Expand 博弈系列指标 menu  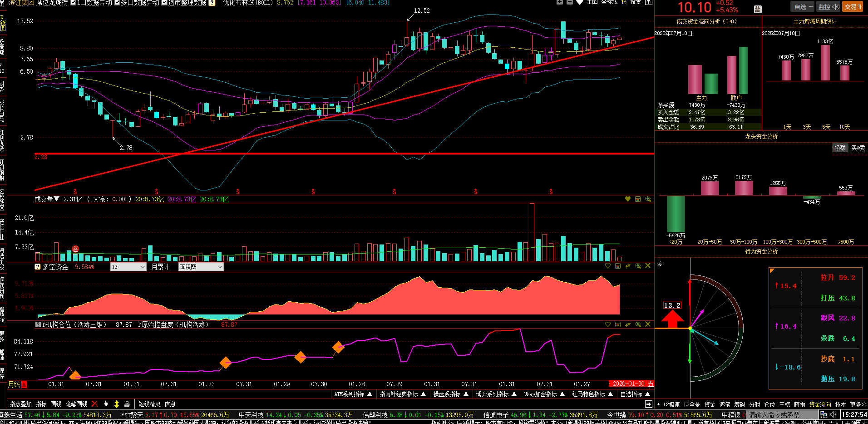coord(496,394)
